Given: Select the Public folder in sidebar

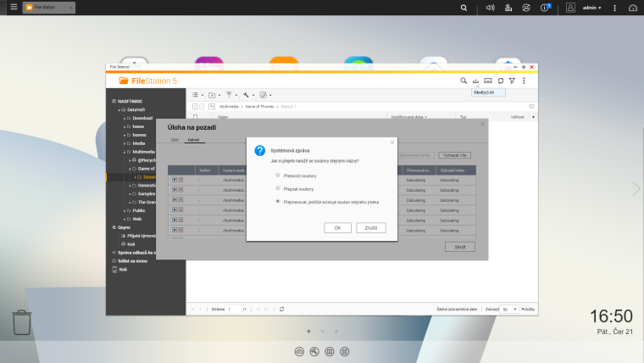Looking at the screenshot, I should tap(138, 210).
